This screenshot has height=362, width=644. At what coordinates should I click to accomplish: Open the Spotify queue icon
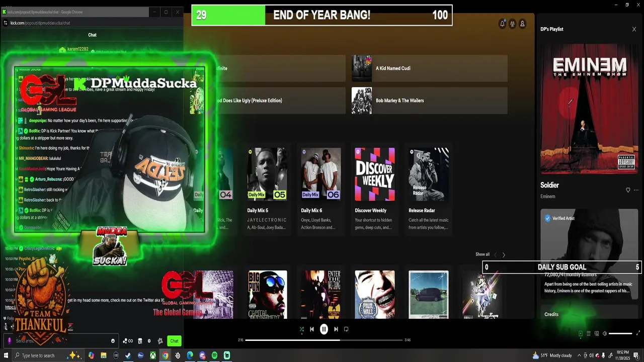589,333
